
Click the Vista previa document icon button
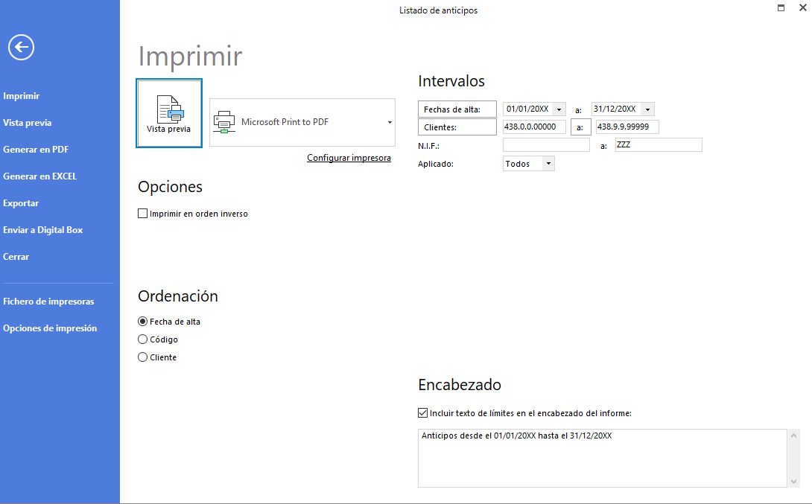[x=169, y=113]
